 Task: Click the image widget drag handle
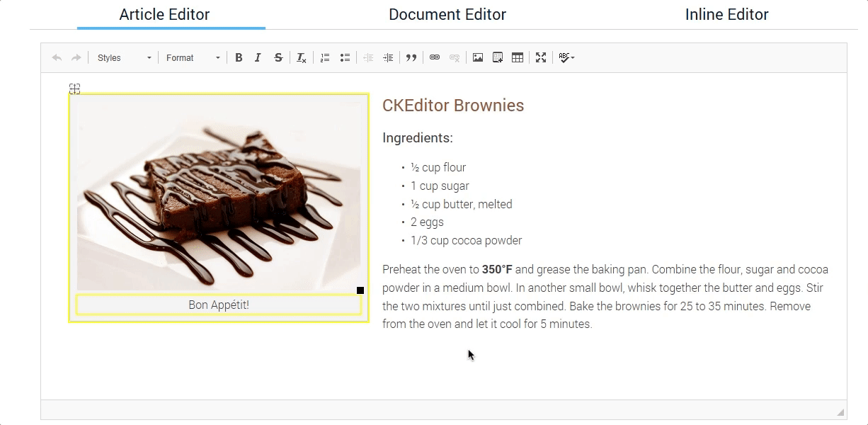[x=74, y=89]
